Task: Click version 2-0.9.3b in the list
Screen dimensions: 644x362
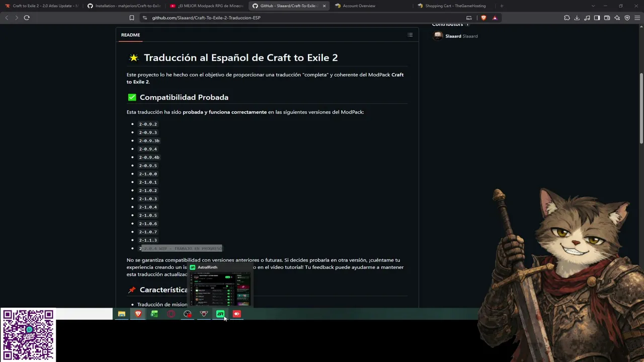Action: pos(149,141)
